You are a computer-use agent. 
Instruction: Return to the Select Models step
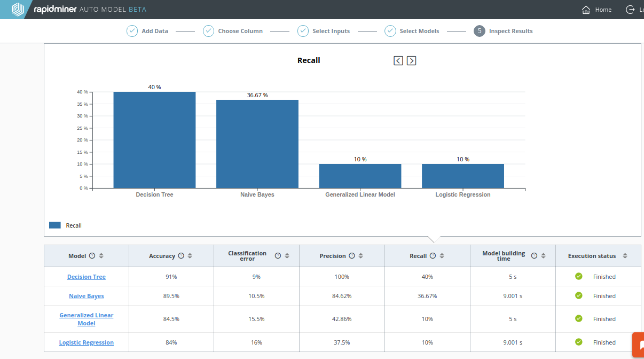(x=412, y=31)
